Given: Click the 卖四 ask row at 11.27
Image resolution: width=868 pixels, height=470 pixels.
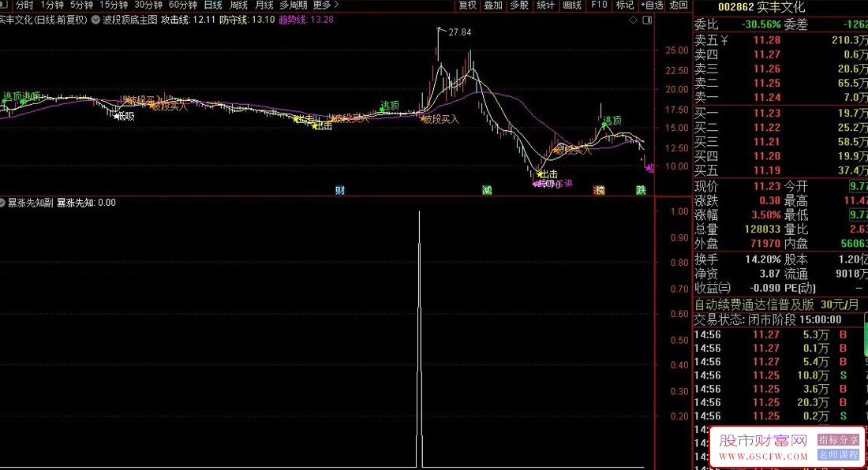Looking at the screenshot, I should 780,54.
